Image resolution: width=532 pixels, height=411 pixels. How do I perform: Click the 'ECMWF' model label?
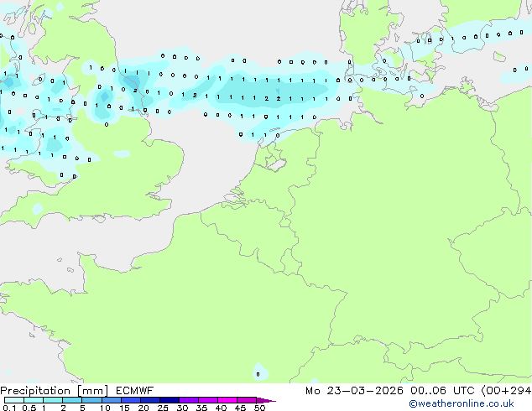click(135, 391)
